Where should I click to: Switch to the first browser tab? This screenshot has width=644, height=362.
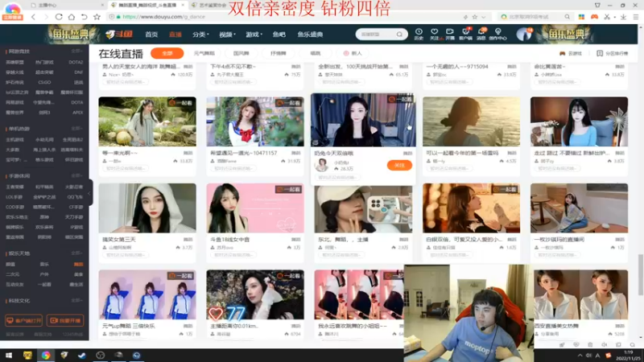pyautogui.click(x=66, y=6)
